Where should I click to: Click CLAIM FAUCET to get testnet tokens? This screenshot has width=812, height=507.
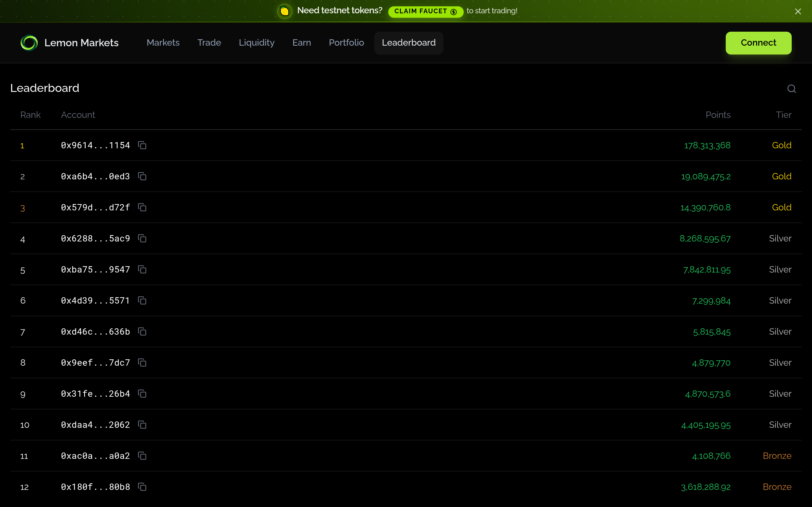point(425,11)
